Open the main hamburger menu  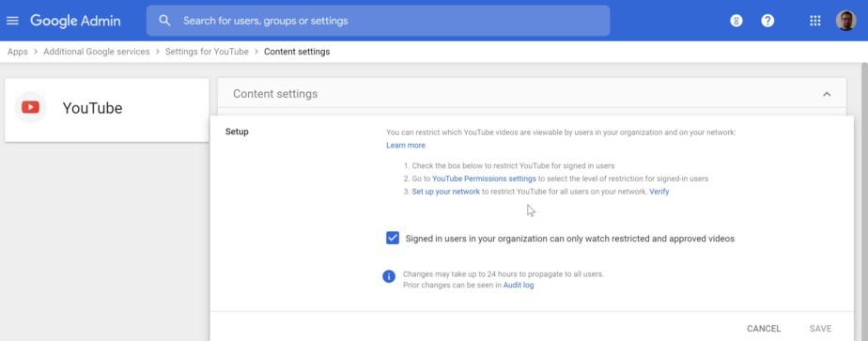[x=12, y=21]
